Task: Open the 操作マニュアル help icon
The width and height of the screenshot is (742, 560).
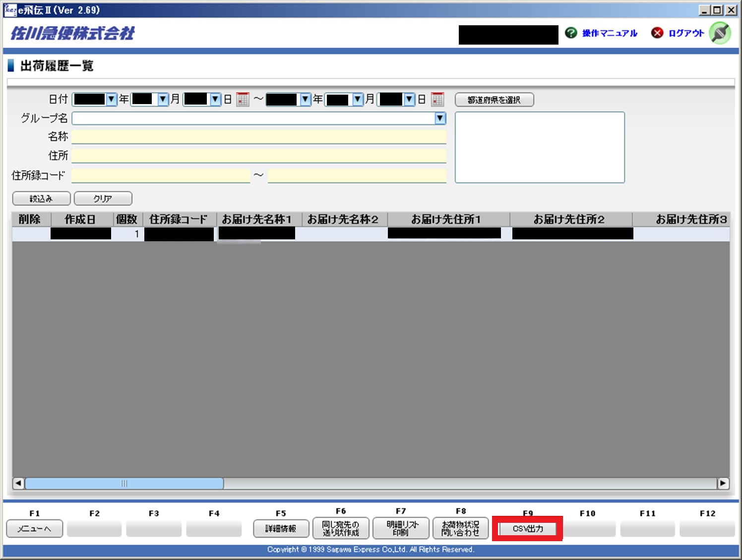Action: click(571, 33)
